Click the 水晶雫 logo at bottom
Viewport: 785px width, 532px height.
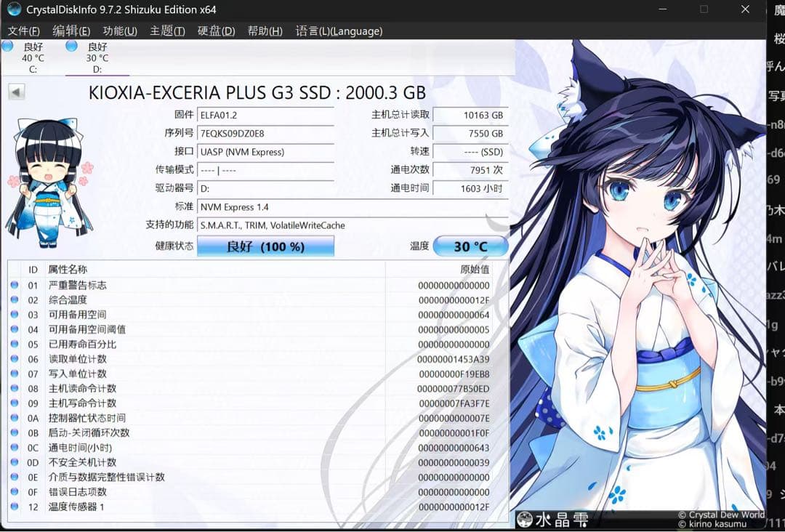[552, 520]
